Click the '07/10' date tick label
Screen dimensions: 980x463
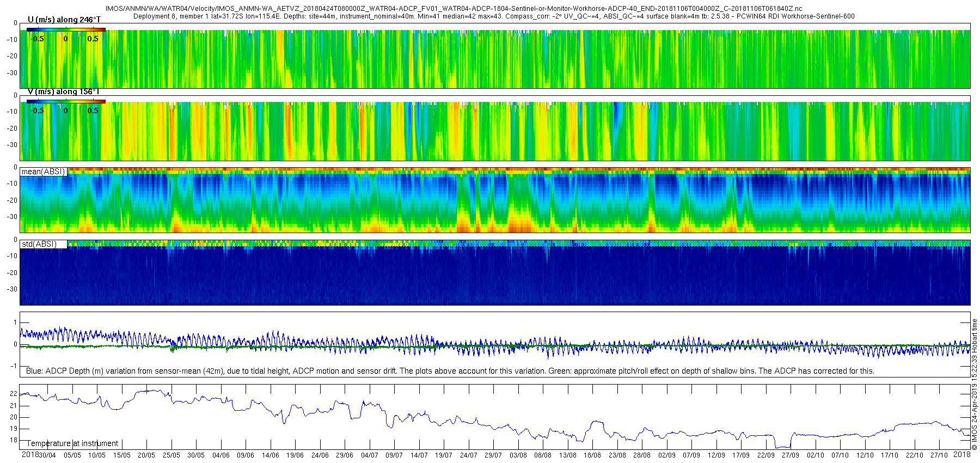point(840,455)
